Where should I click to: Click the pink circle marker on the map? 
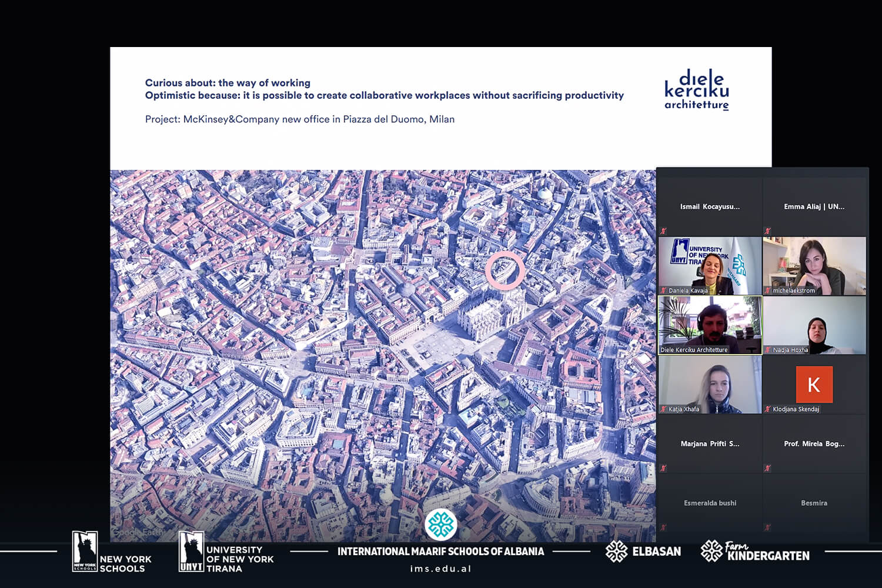(505, 270)
